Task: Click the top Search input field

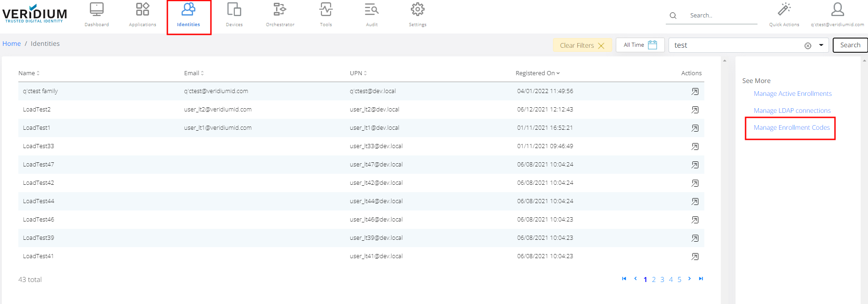Action: (720, 16)
